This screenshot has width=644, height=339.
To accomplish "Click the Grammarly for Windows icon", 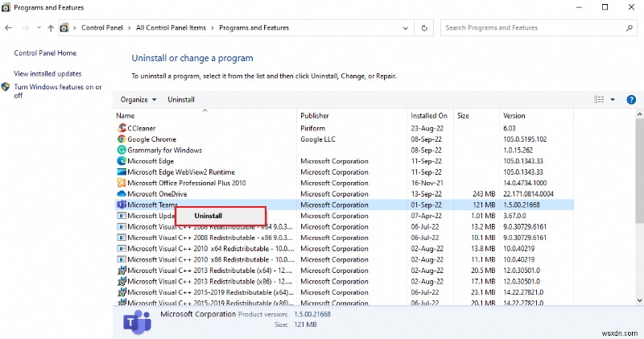I will coord(122,150).
